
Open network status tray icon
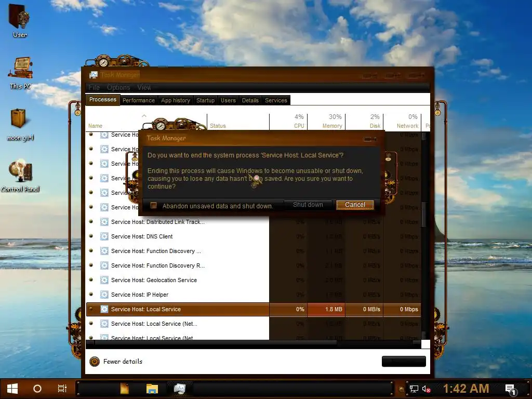click(414, 389)
